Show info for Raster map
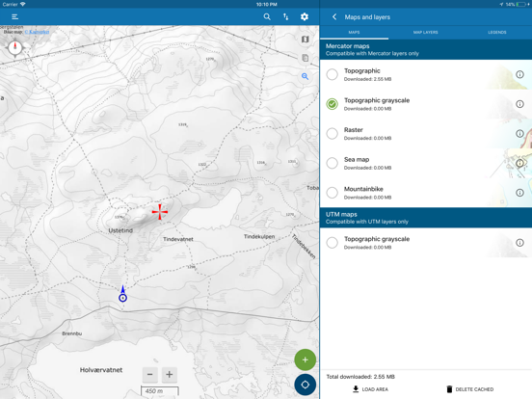Screen dimensions: 532x399 (x=519, y=133)
